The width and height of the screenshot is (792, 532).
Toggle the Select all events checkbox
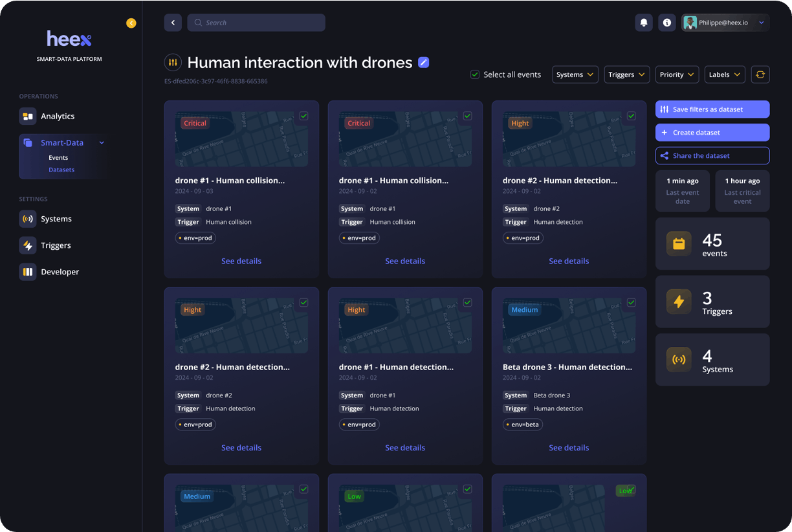[x=475, y=74]
